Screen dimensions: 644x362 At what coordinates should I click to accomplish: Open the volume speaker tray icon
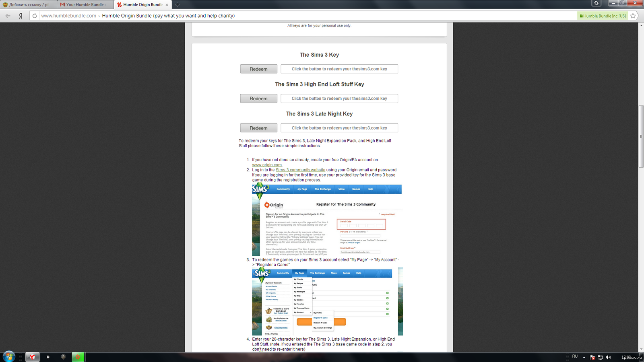pyautogui.click(x=608, y=357)
